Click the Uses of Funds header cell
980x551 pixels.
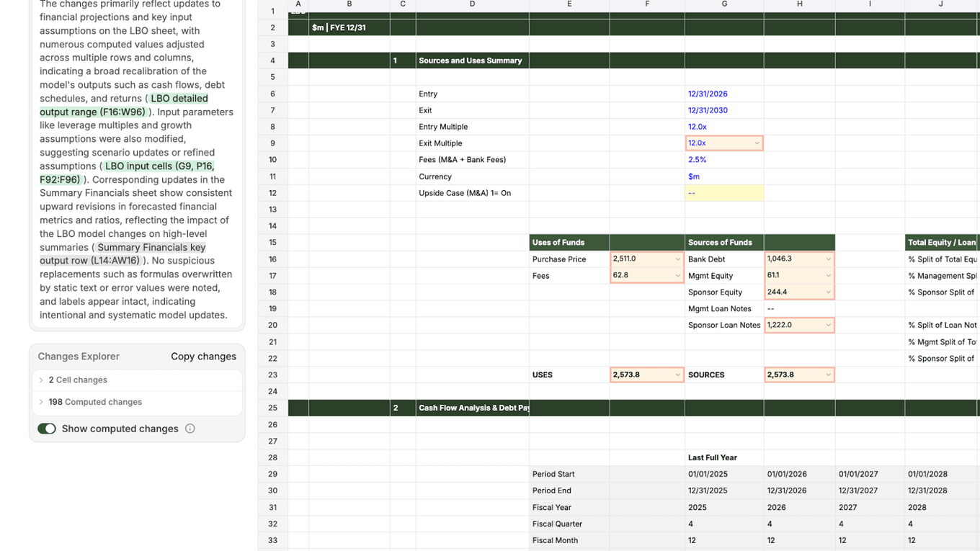[x=569, y=243]
